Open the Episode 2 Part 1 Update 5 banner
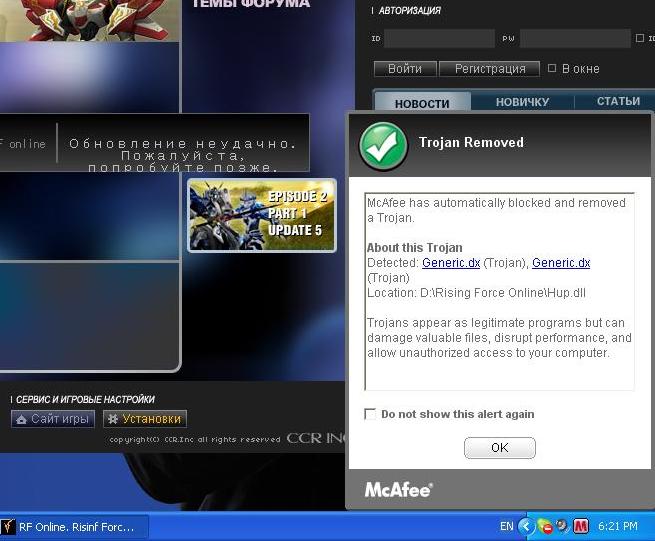Viewport: 655px width, 541px height. (262, 216)
